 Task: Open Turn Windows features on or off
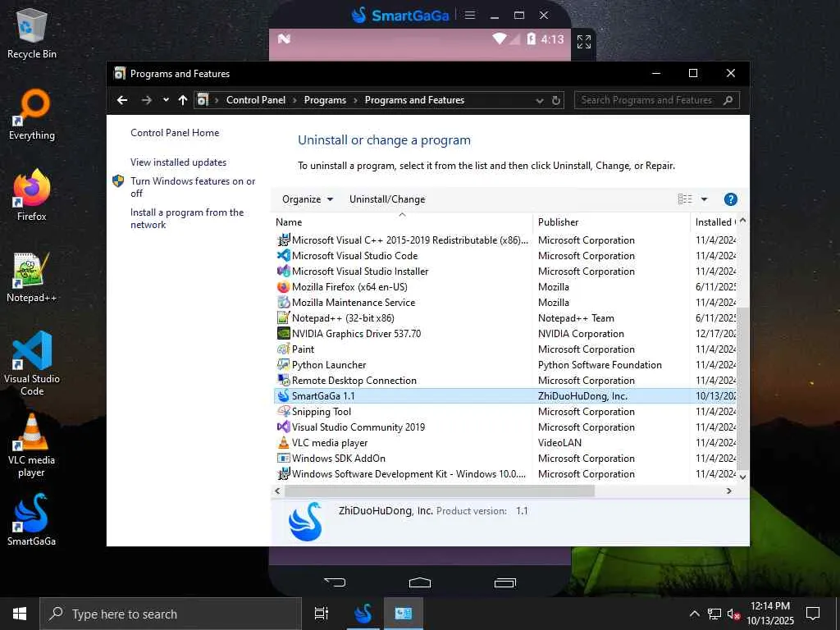pos(192,187)
